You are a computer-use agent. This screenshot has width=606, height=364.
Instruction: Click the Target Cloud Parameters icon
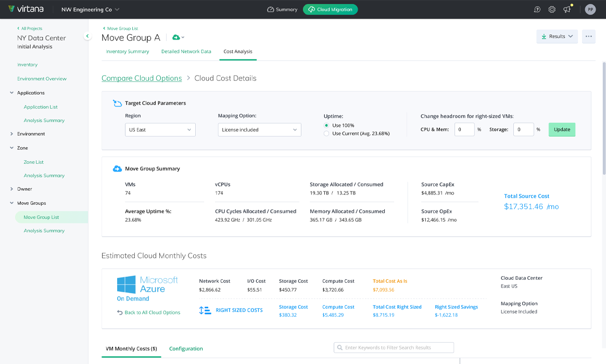coord(117,103)
